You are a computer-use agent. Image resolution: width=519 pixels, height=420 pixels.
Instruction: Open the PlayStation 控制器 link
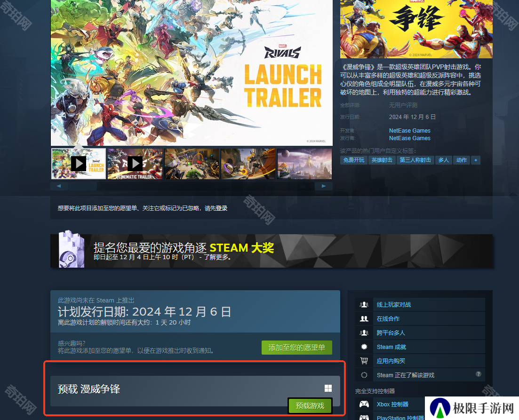click(x=400, y=418)
